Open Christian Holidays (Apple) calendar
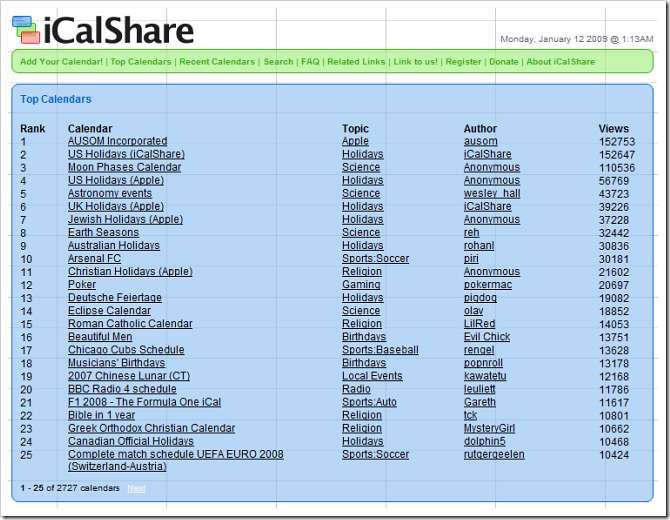This screenshot has width=670, height=520. [x=130, y=271]
